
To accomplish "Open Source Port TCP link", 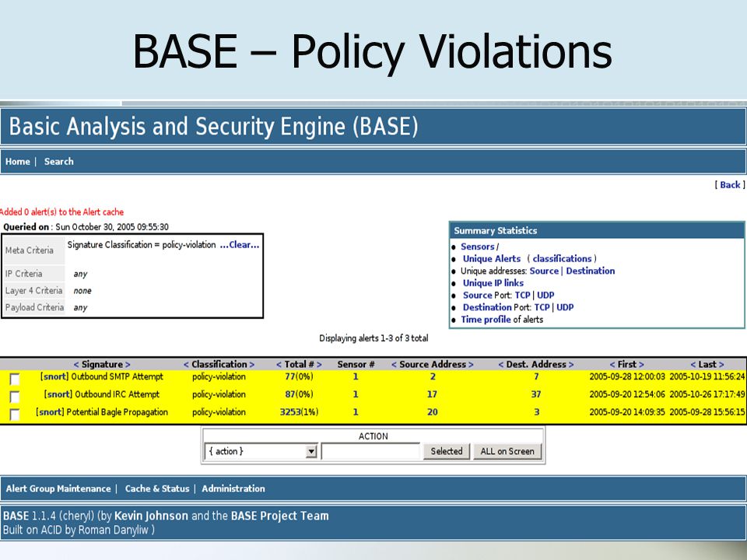I will 523,296.
